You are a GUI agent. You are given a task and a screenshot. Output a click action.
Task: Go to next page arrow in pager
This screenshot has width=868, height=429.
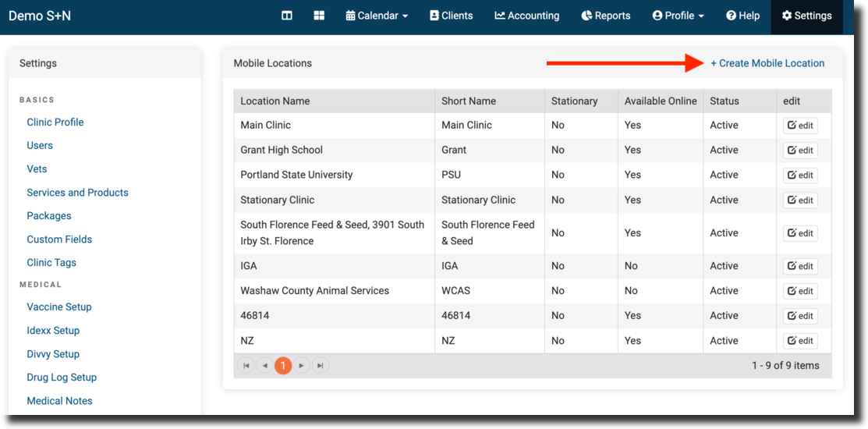301,366
